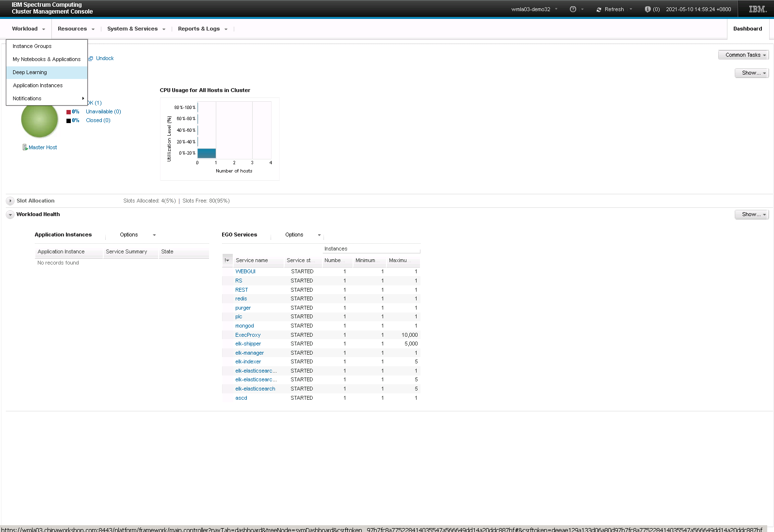Open the top Show... dropdown
Screen dimensions: 774x532
coord(752,73)
